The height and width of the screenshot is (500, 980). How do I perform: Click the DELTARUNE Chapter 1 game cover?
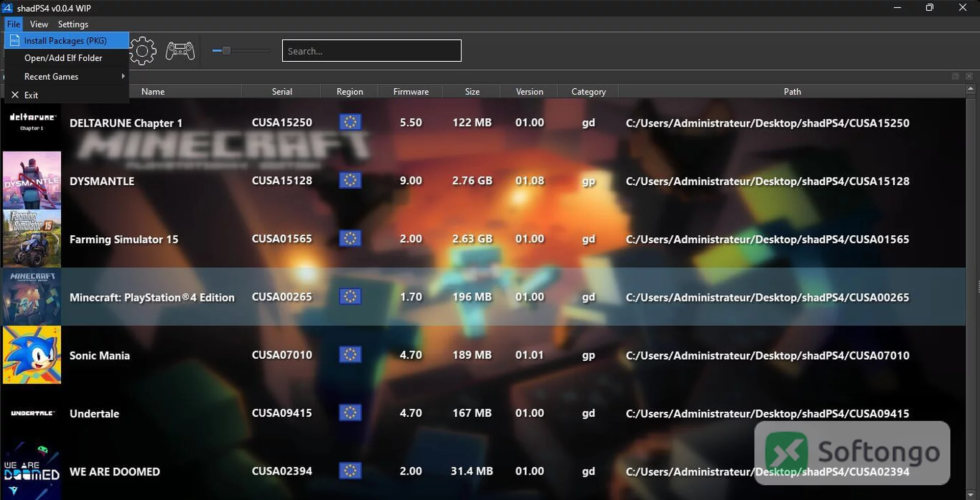[32, 122]
